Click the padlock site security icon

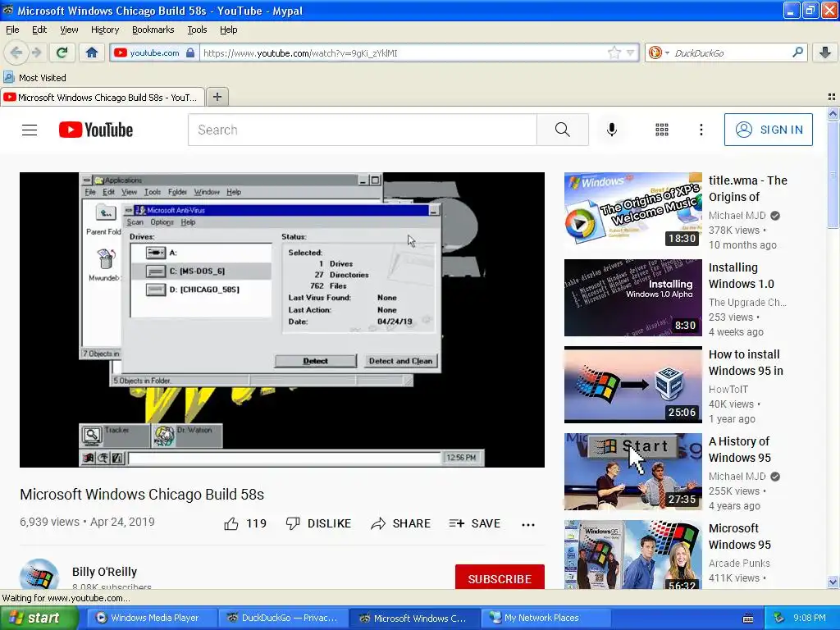coord(189,52)
